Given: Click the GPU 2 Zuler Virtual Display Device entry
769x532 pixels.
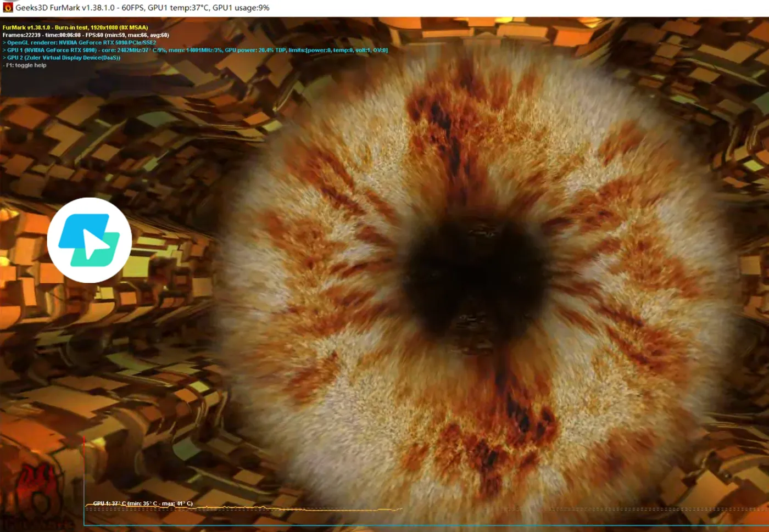Looking at the screenshot, I should [62, 58].
